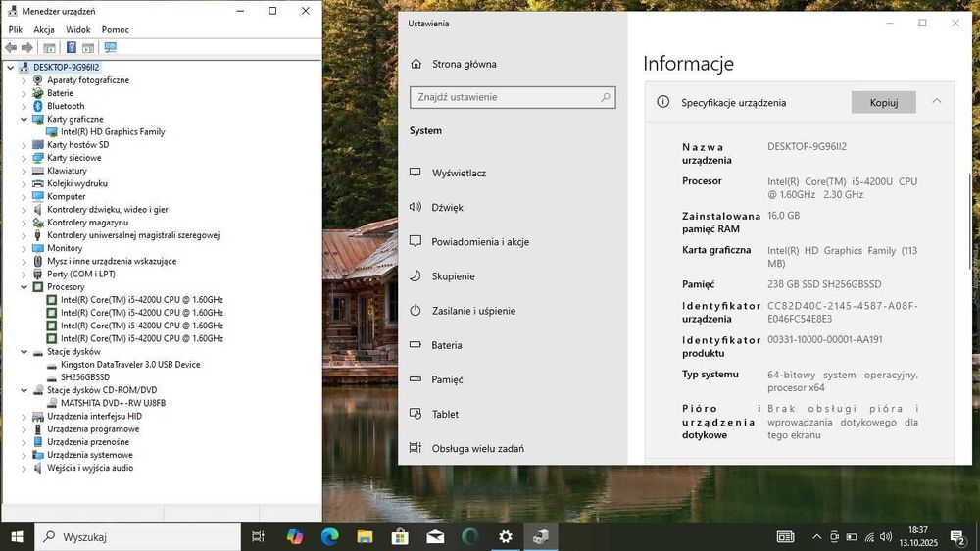Viewport: 980px width, 551px height.
Task: Click in the Znajdź ustawienie search field
Action: [x=513, y=97]
